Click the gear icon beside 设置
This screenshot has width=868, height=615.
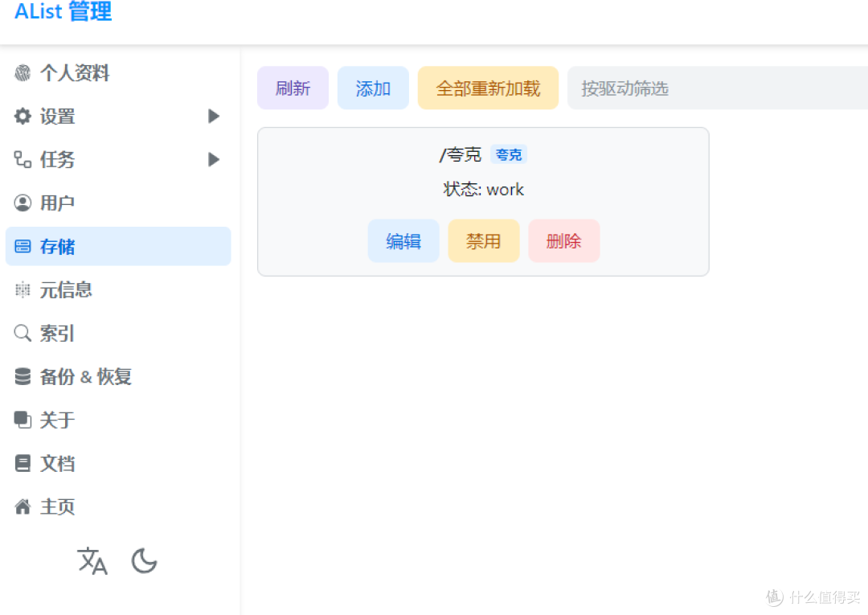coord(23,117)
